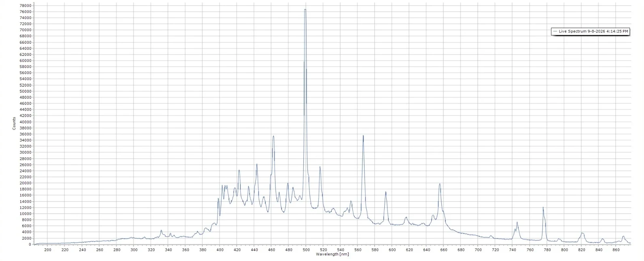Screen dimensions: 644x261
Task: Click the 200 label on the wavelength axis
Action: [48, 250]
